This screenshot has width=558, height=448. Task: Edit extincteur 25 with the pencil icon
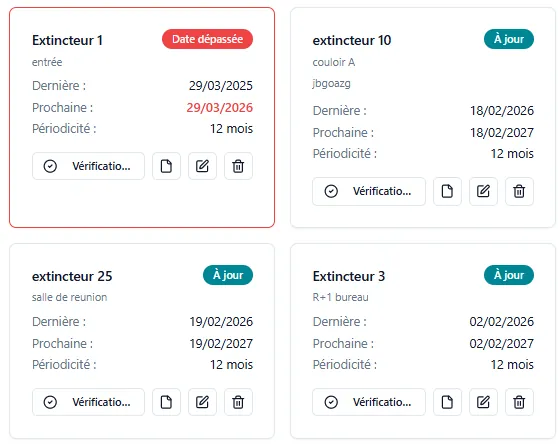pyautogui.click(x=202, y=402)
